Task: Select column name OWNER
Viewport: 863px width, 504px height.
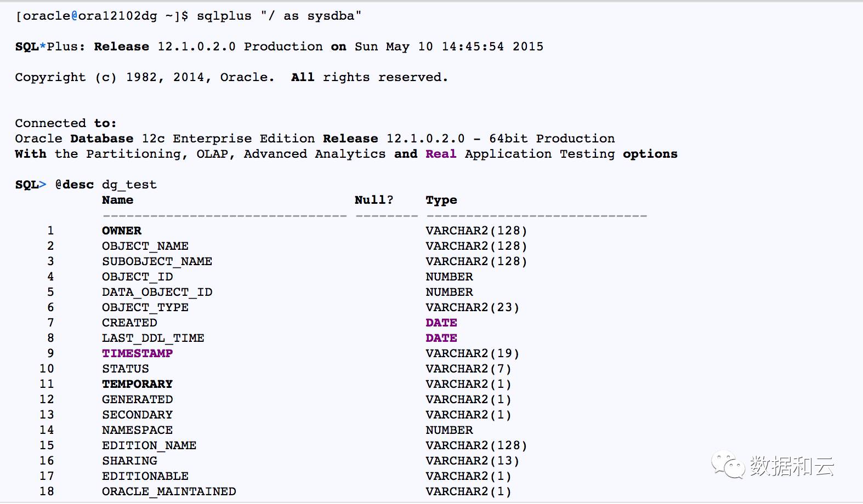Action: (122, 231)
